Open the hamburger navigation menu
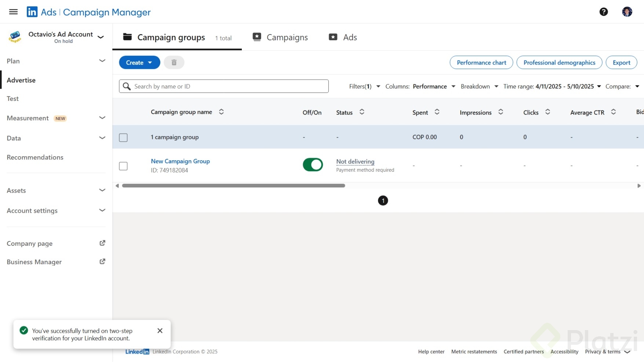Image resolution: width=644 pixels, height=362 pixels. 13,12
